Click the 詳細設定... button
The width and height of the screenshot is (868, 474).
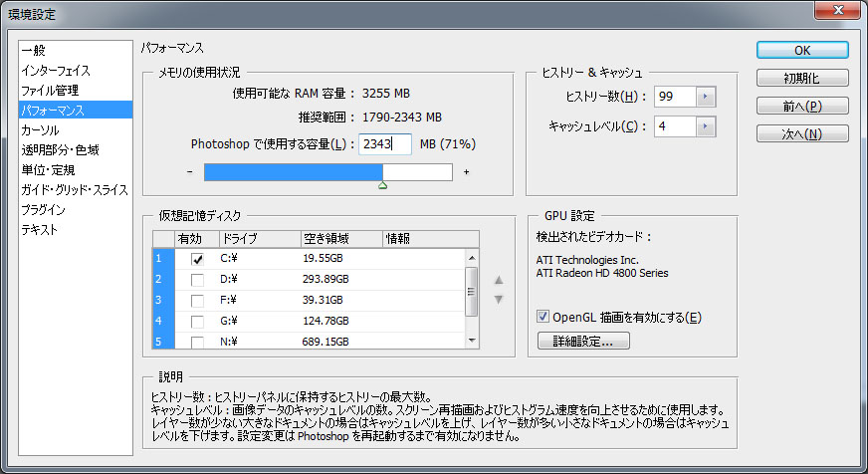tap(582, 342)
